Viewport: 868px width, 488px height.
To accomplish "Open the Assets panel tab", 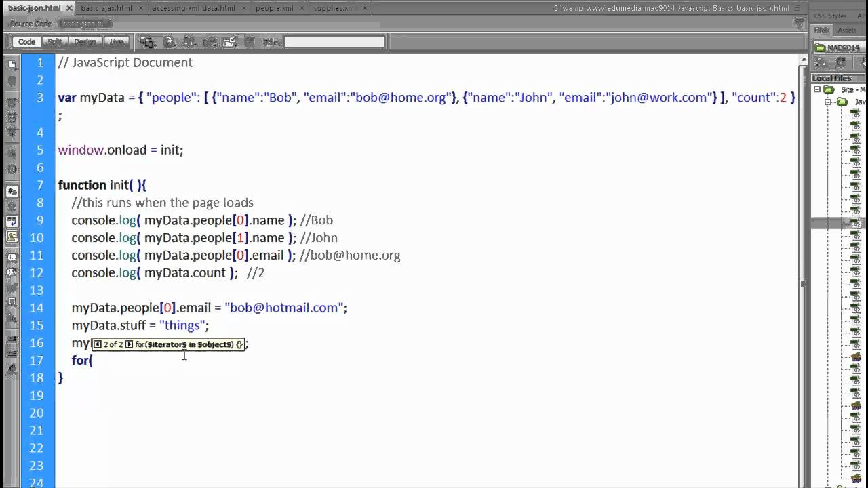I will pos(847,30).
